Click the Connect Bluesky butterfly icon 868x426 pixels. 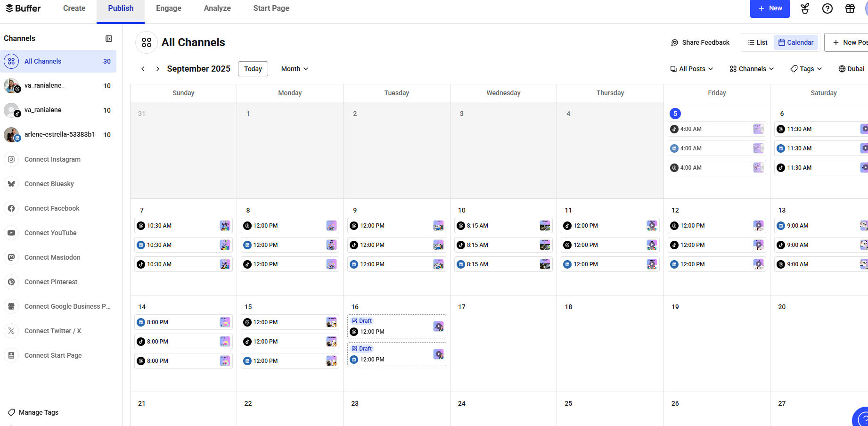point(11,184)
